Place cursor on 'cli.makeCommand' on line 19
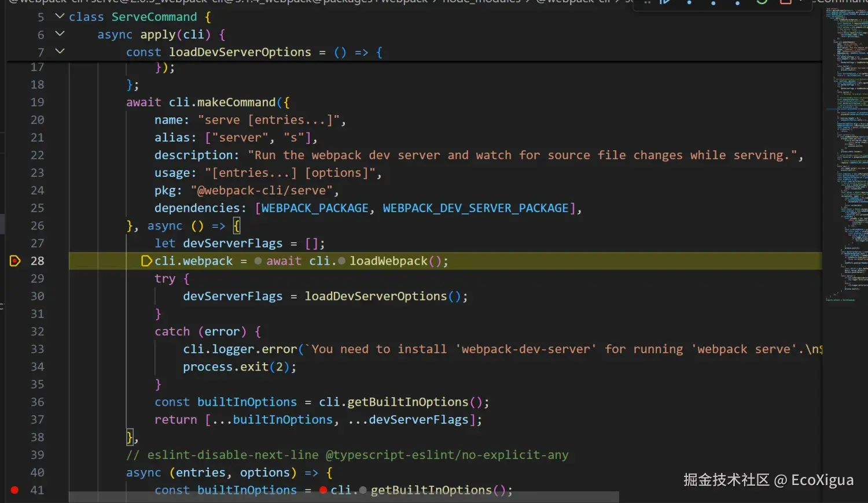This screenshot has width=868, height=503. [222, 102]
